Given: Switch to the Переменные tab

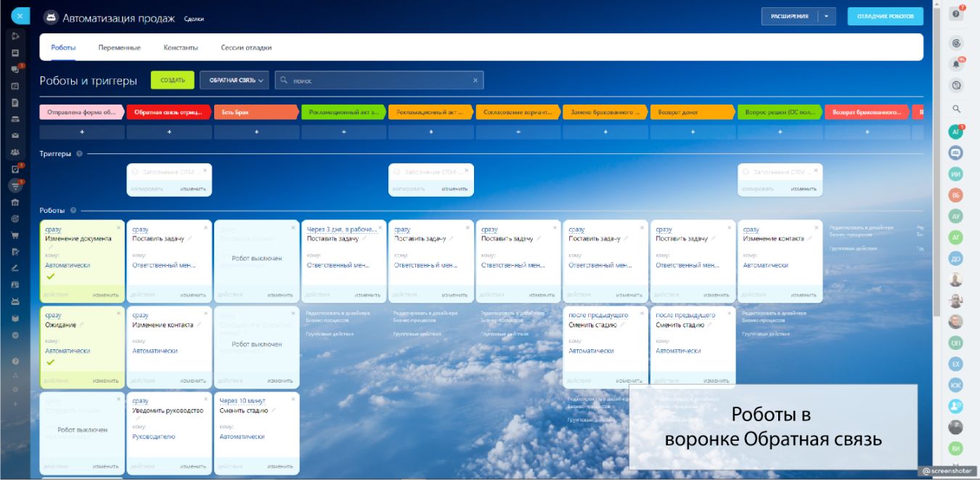Looking at the screenshot, I should [120, 47].
